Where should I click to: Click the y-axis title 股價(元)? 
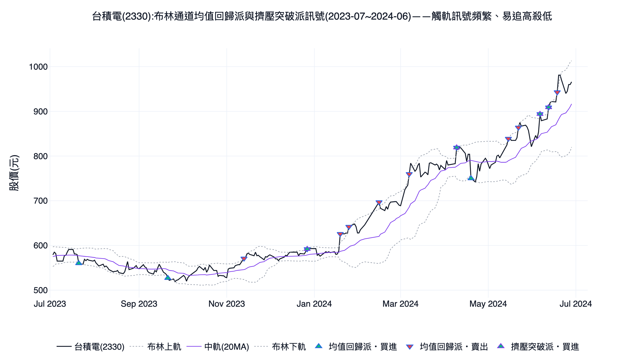14,173
